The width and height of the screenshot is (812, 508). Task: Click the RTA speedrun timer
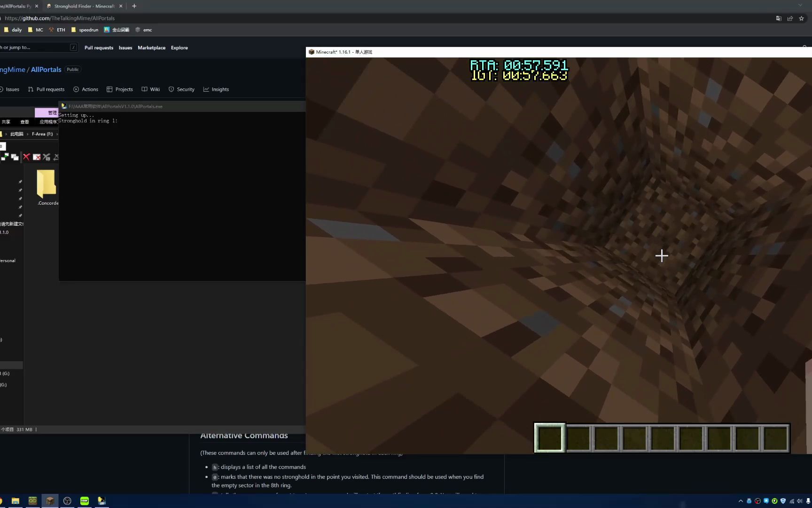tap(519, 65)
